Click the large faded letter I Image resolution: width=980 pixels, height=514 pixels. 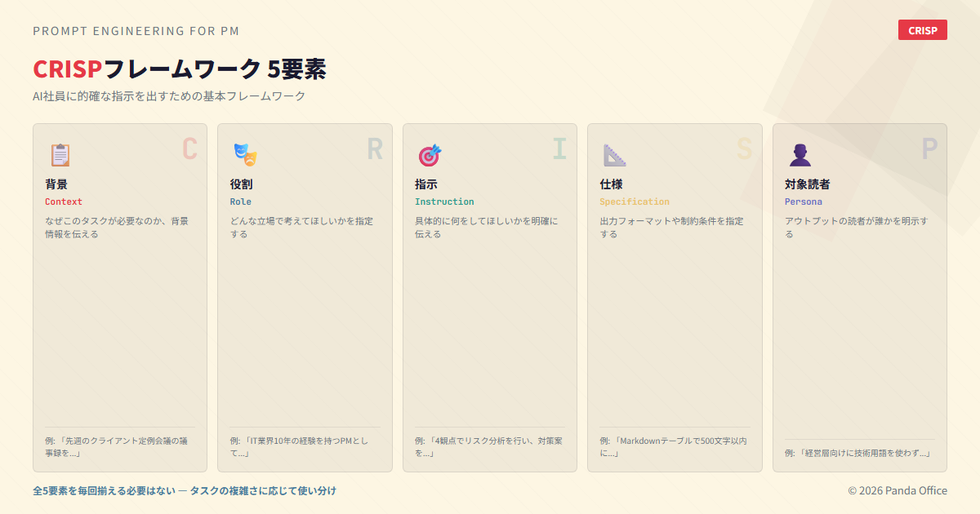559,148
